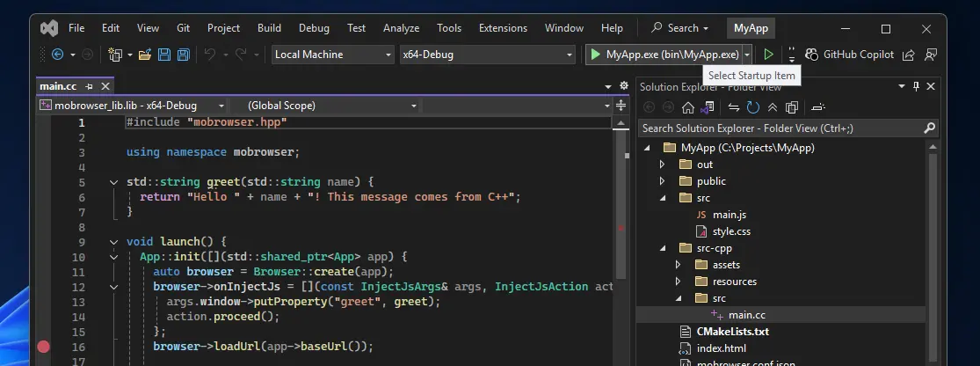Click the Visual Studio logo icon

(x=48, y=28)
